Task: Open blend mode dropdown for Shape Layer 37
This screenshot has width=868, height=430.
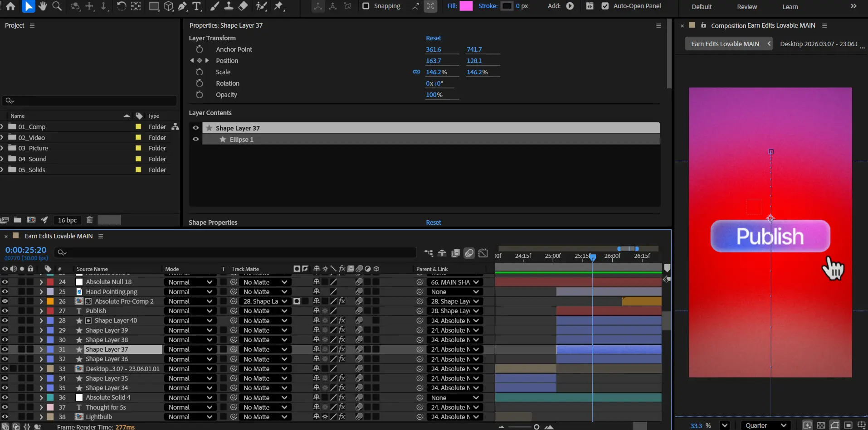Action: pos(190,349)
